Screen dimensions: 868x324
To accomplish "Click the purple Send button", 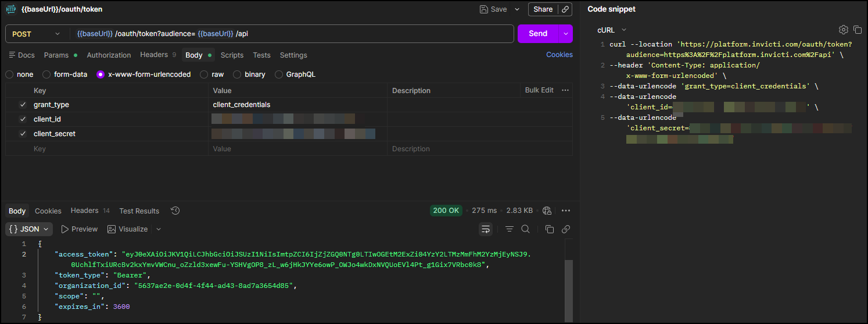I will (537, 34).
